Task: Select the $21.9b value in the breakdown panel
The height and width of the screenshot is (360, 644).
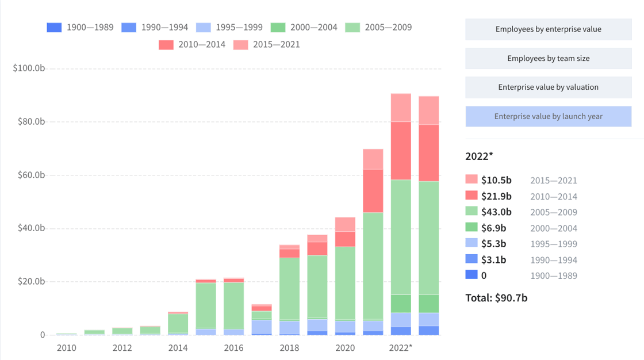Action: 497,196
